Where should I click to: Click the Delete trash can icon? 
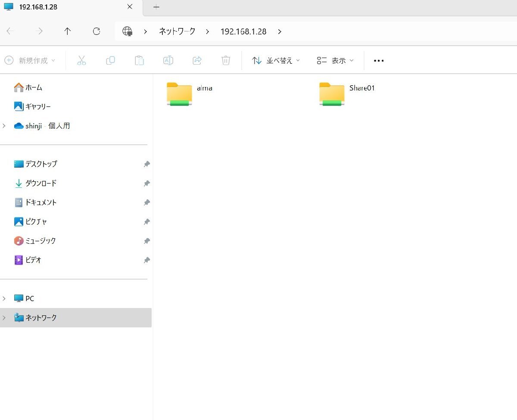[226, 60]
